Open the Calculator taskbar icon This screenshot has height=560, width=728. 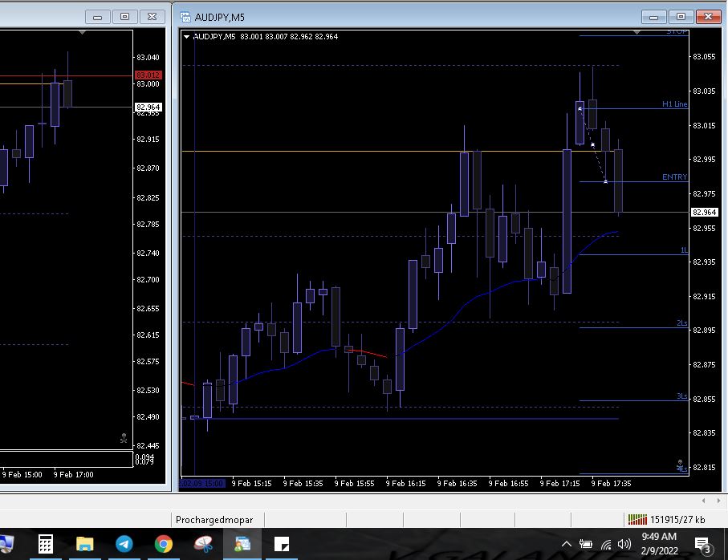tap(46, 545)
